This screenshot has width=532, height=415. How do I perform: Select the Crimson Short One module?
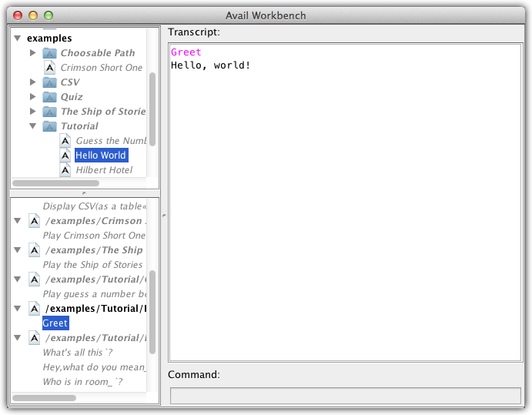pos(102,68)
